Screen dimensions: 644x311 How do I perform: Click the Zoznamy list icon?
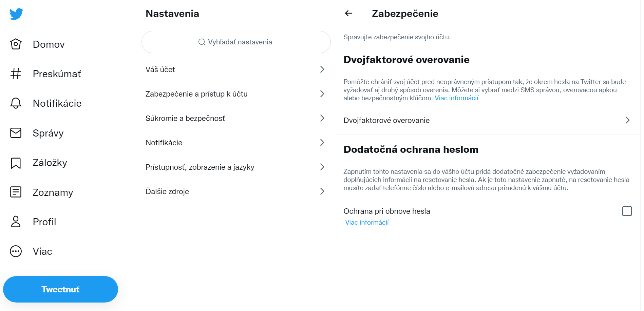16,192
